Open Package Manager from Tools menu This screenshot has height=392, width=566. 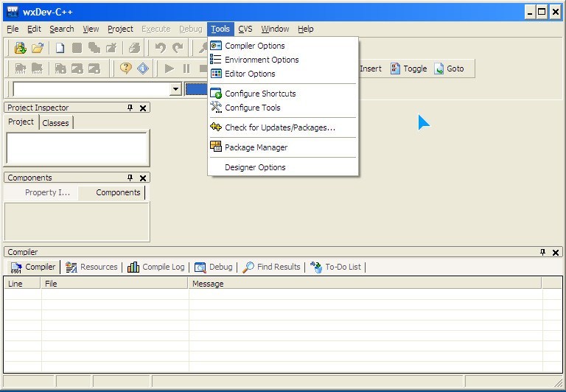(283, 147)
